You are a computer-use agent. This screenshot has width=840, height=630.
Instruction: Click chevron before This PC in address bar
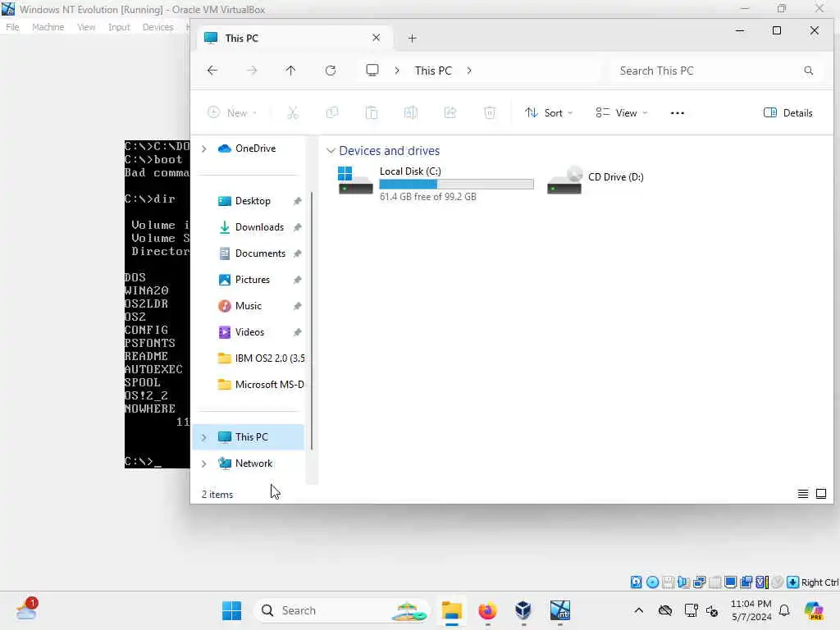(397, 71)
